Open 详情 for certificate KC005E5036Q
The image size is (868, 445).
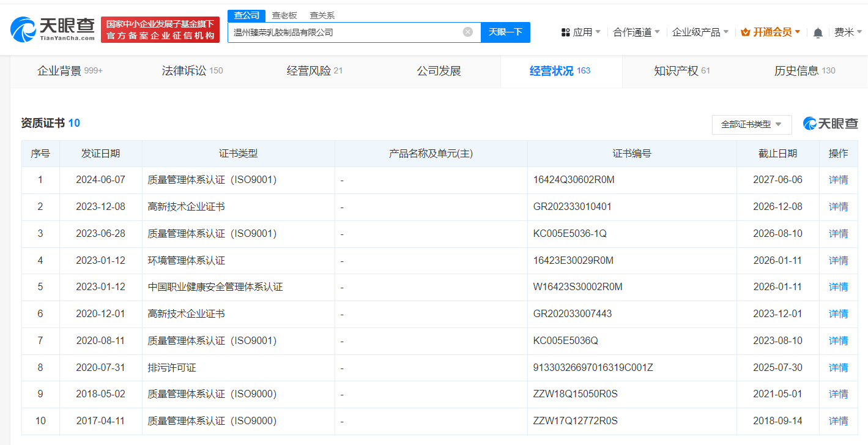[838, 341]
